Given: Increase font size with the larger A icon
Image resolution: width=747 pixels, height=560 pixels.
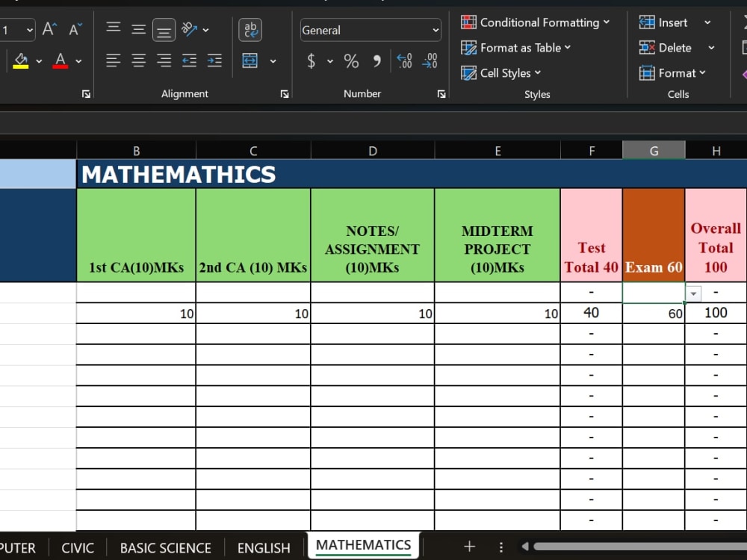Looking at the screenshot, I should tap(49, 30).
